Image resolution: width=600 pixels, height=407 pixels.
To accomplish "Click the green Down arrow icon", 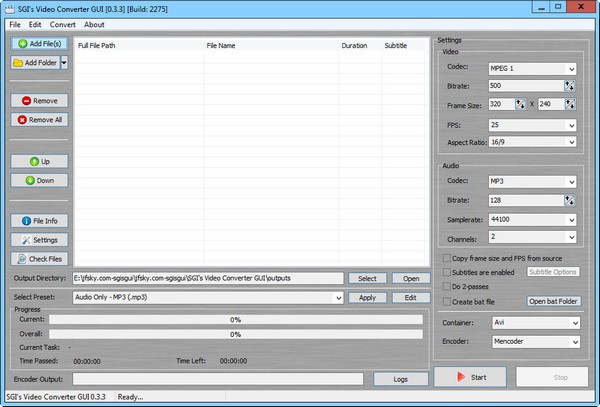I will point(30,181).
